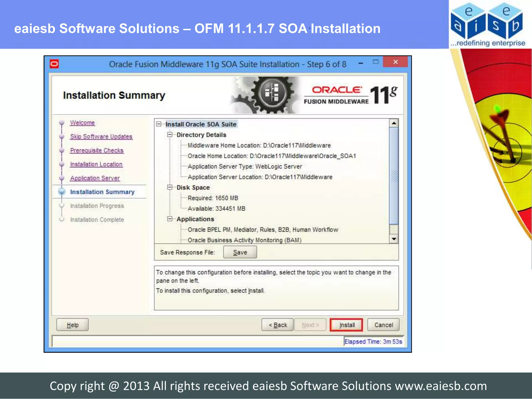Cancel the SOA Suite installation
The width and height of the screenshot is (532, 399).
[384, 325]
